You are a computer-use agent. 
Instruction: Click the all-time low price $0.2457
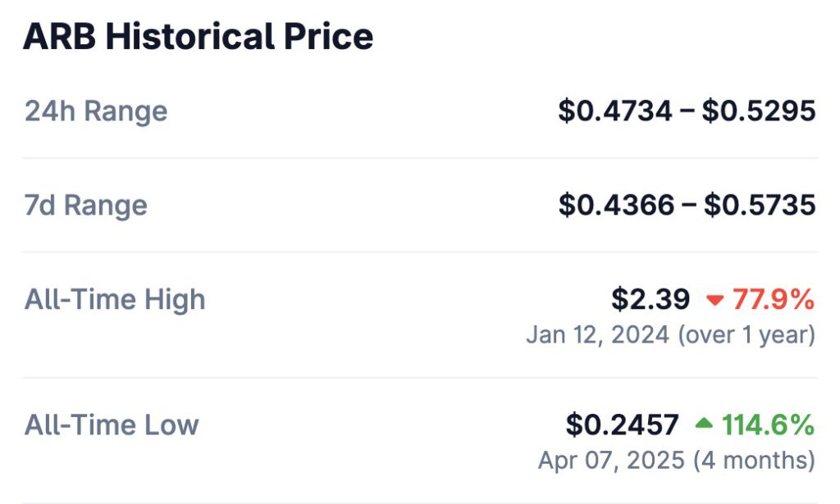click(x=623, y=425)
